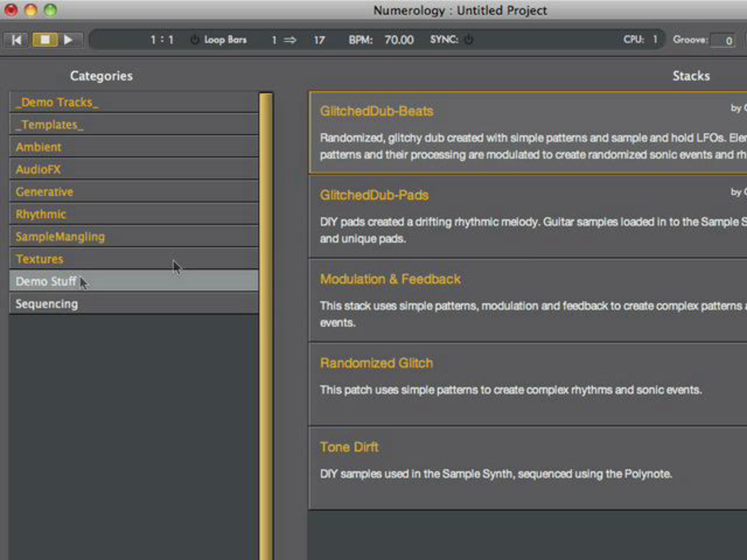This screenshot has width=747, height=560.
Task: Open the Randomized Glitch stack
Action: [528, 385]
